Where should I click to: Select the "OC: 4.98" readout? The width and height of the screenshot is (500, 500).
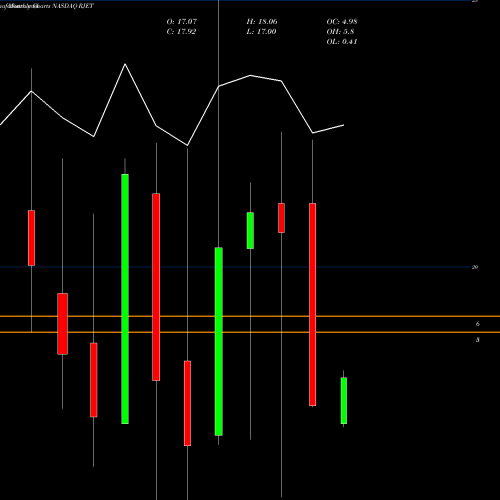tap(342, 22)
